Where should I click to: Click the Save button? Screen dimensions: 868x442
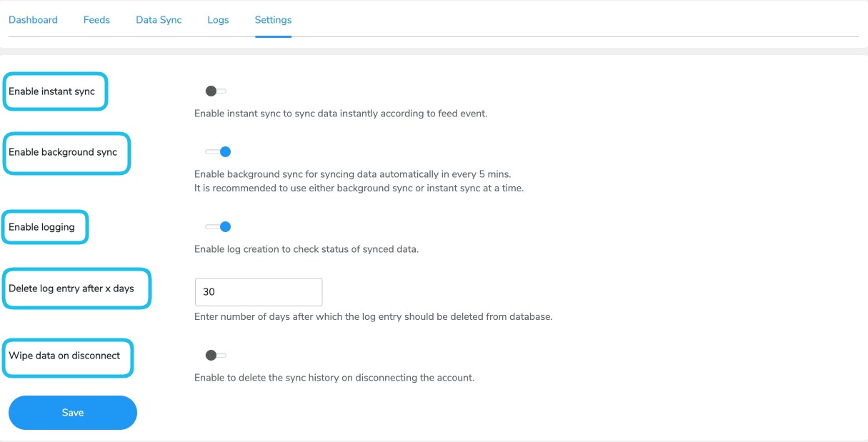[x=72, y=413]
